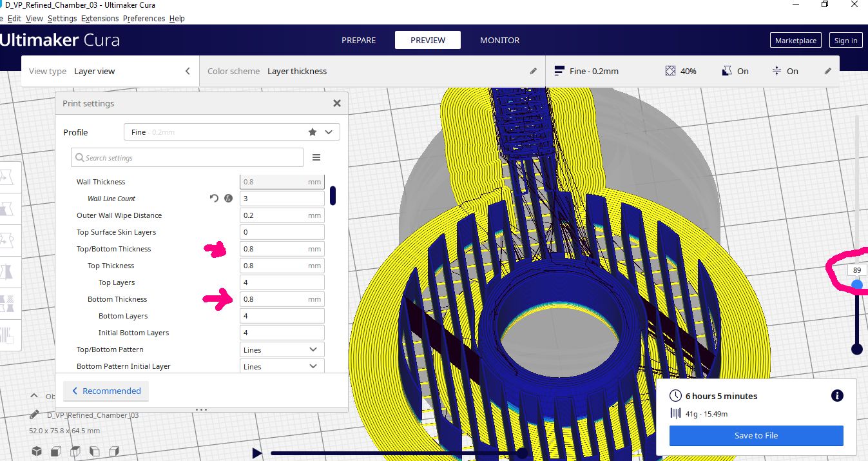Edit the Top Layers value

282,282
